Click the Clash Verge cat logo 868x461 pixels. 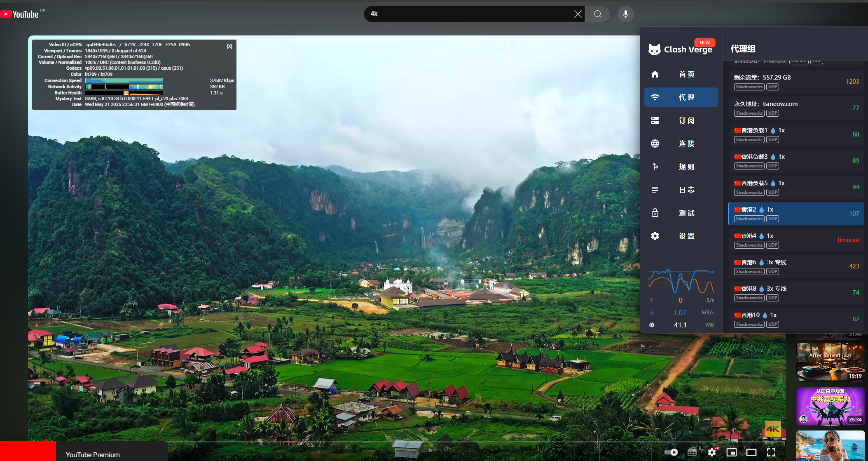(654, 49)
